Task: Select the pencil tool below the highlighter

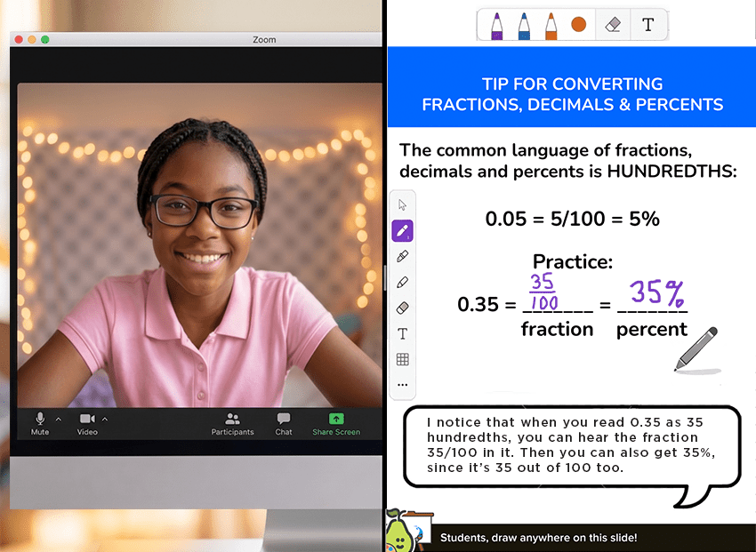Action: [x=403, y=282]
